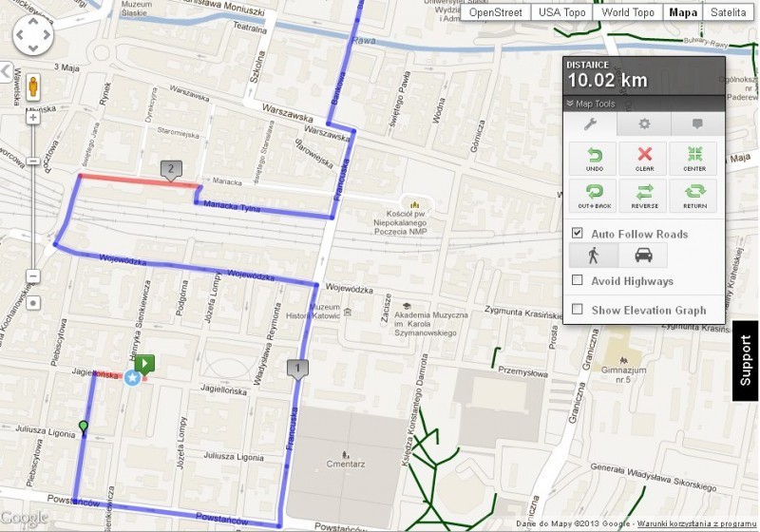This screenshot has height=532, width=760.
Task: Enable Show Elevation Graph checkbox
Action: [x=577, y=309]
